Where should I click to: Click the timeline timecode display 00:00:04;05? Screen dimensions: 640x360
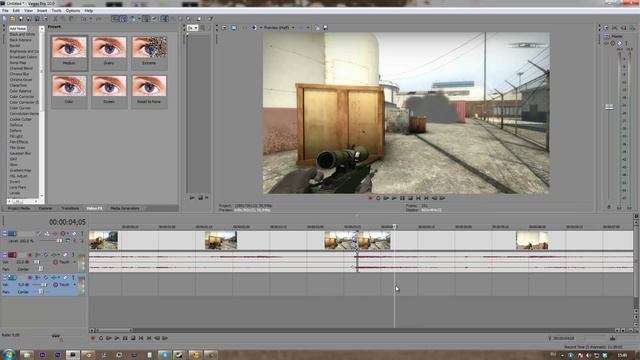point(67,222)
